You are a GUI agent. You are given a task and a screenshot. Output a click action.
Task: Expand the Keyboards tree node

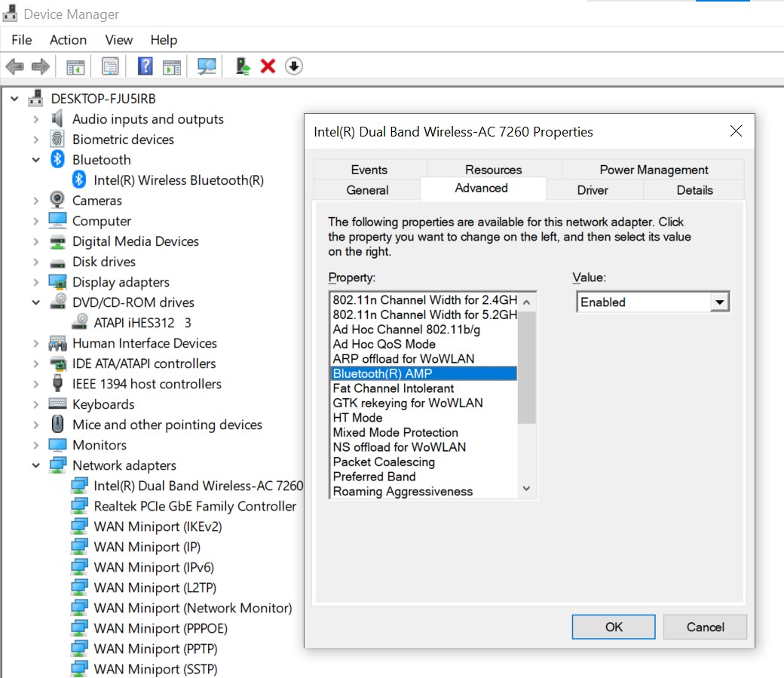pos(36,404)
